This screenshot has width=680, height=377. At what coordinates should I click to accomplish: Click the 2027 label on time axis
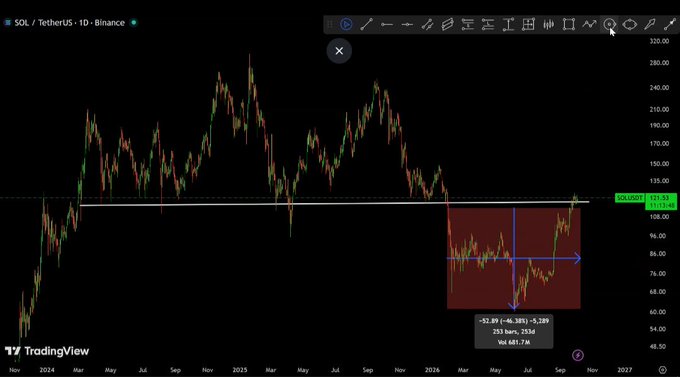coord(624,370)
